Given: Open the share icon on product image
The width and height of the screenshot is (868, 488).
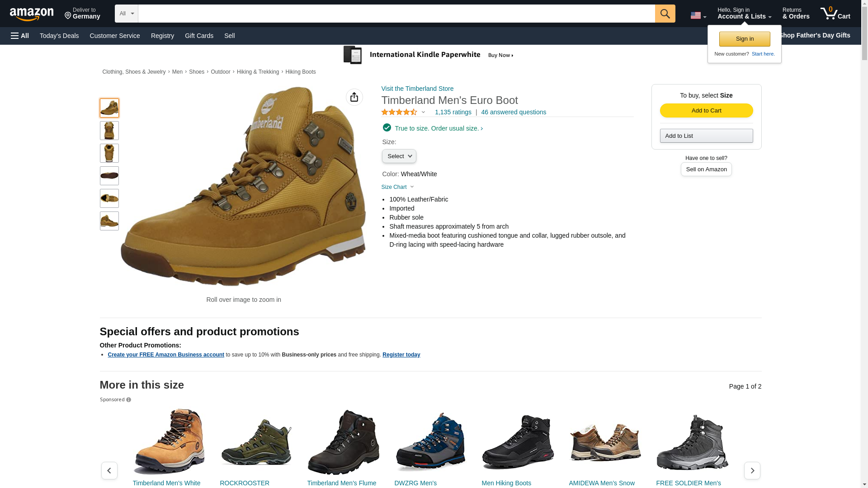Looking at the screenshot, I should tap(354, 97).
